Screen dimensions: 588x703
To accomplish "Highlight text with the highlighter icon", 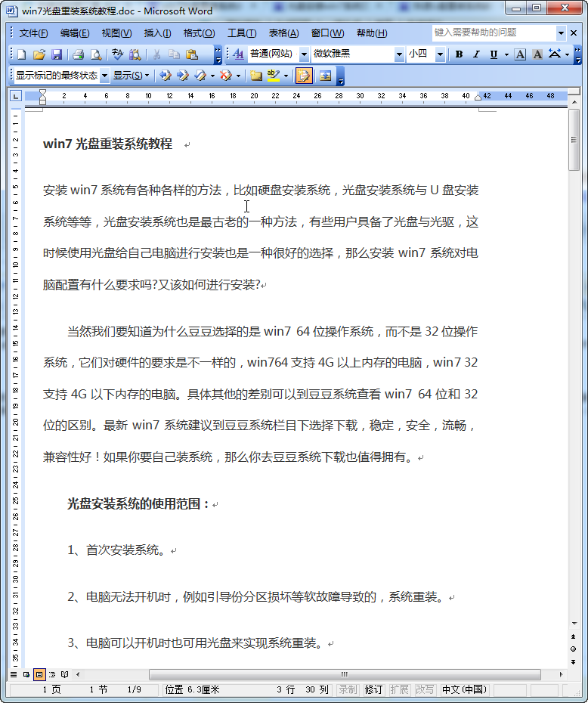I will pyautogui.click(x=274, y=76).
